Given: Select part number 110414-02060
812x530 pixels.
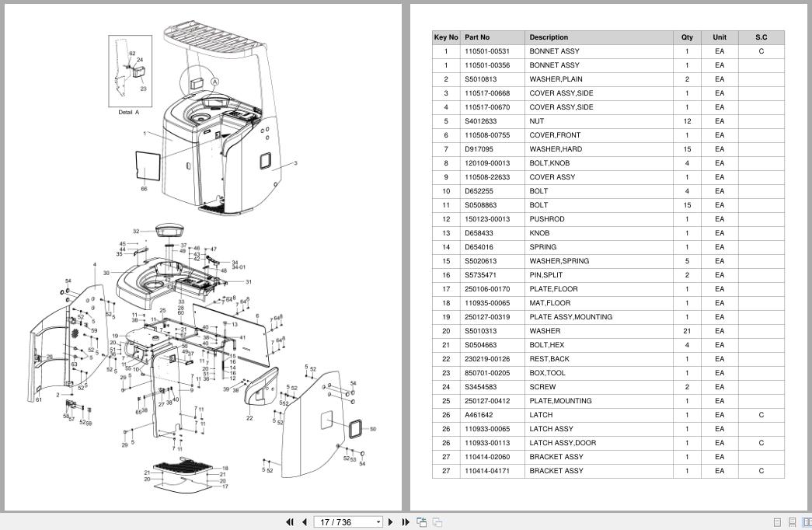Looking at the screenshot, I should [x=486, y=457].
